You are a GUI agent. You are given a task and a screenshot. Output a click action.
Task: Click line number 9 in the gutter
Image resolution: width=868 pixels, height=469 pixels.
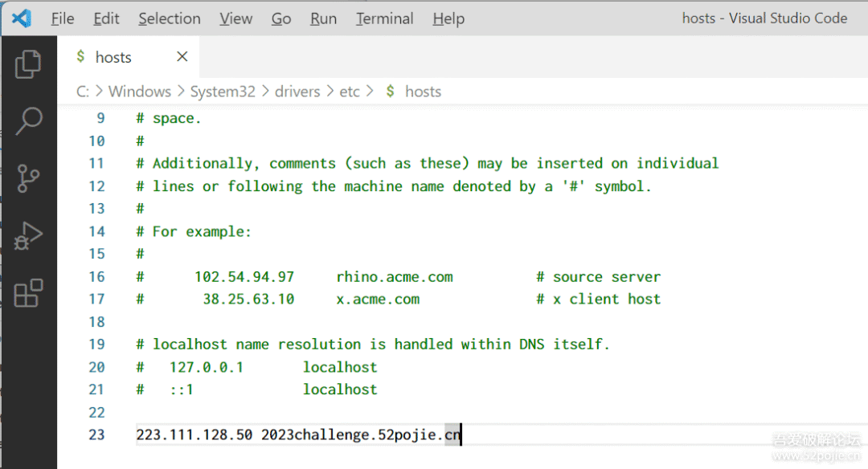click(100, 118)
